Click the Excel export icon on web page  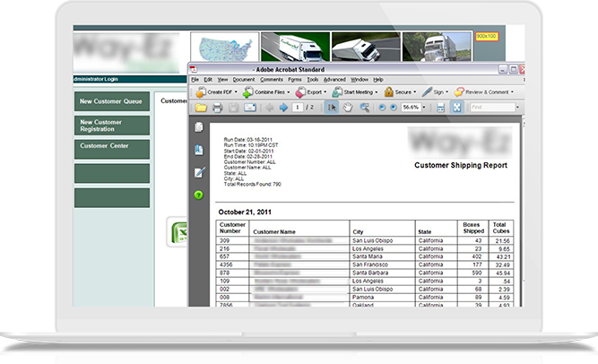[179, 232]
